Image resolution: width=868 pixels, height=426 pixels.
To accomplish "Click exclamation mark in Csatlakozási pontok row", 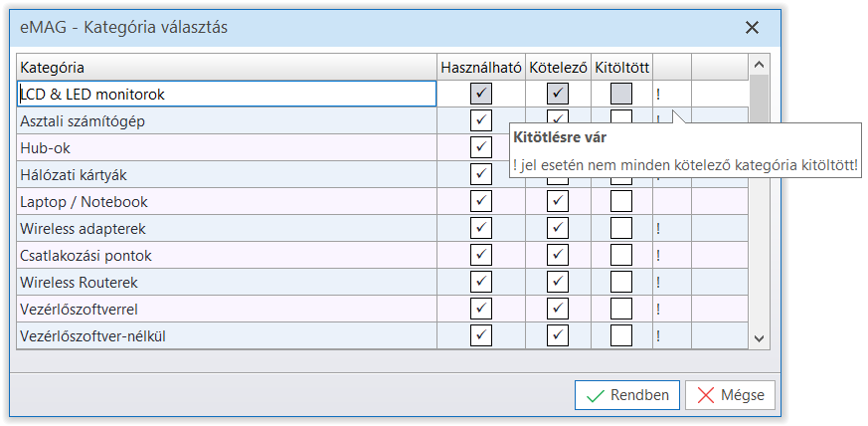I will (x=658, y=256).
